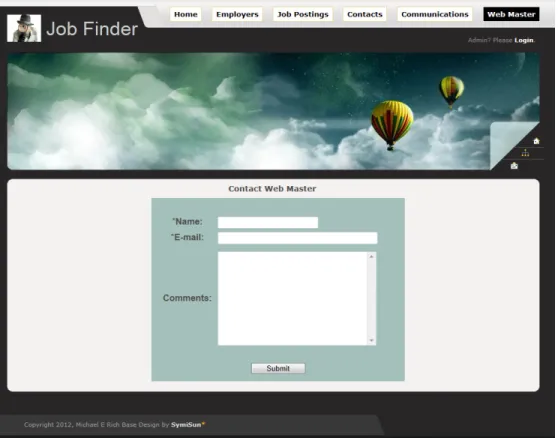Go to the Employers page
The image size is (558, 438).
point(237,14)
